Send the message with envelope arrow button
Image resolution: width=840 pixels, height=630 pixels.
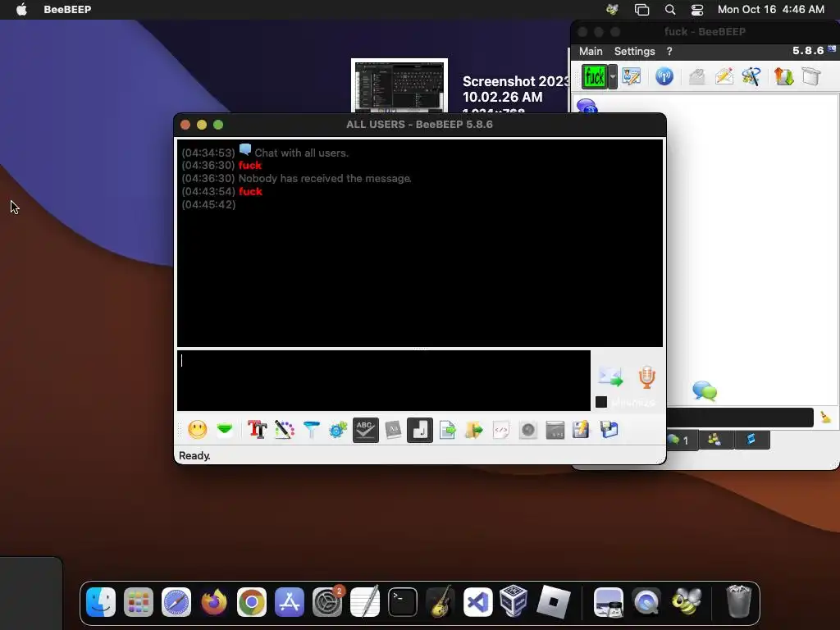(x=610, y=377)
